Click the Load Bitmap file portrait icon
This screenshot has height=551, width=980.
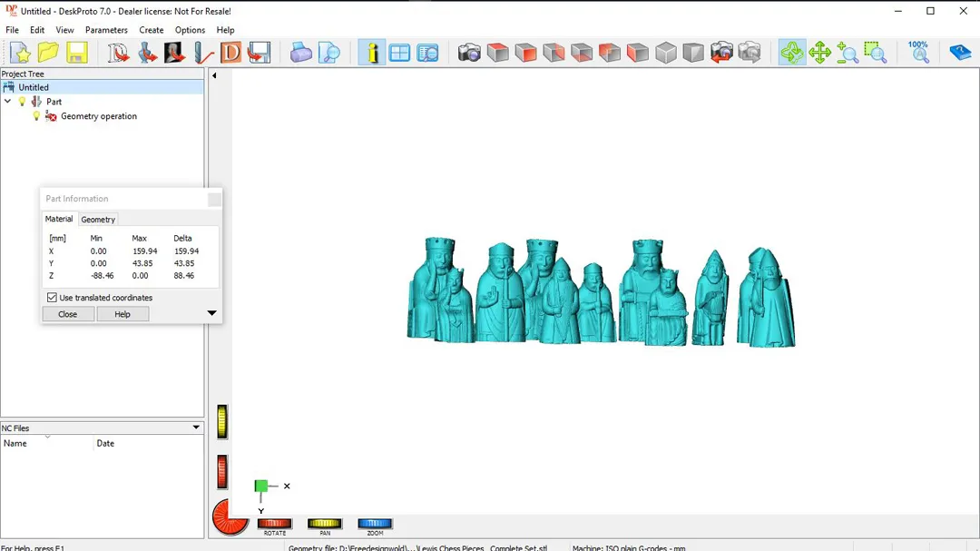(x=174, y=53)
